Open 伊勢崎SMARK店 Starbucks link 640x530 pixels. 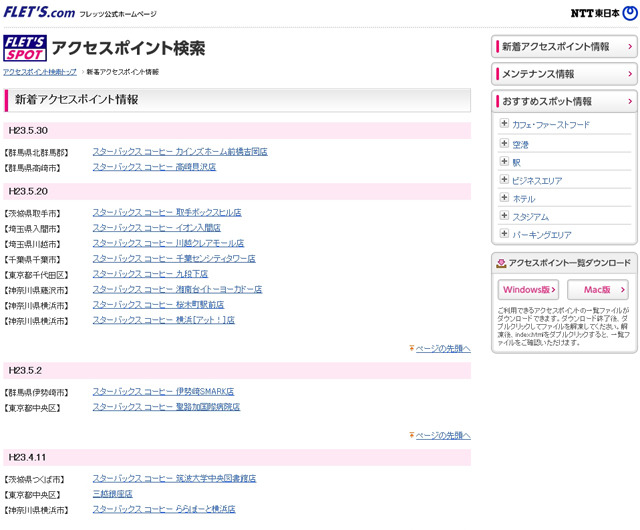[163, 392]
